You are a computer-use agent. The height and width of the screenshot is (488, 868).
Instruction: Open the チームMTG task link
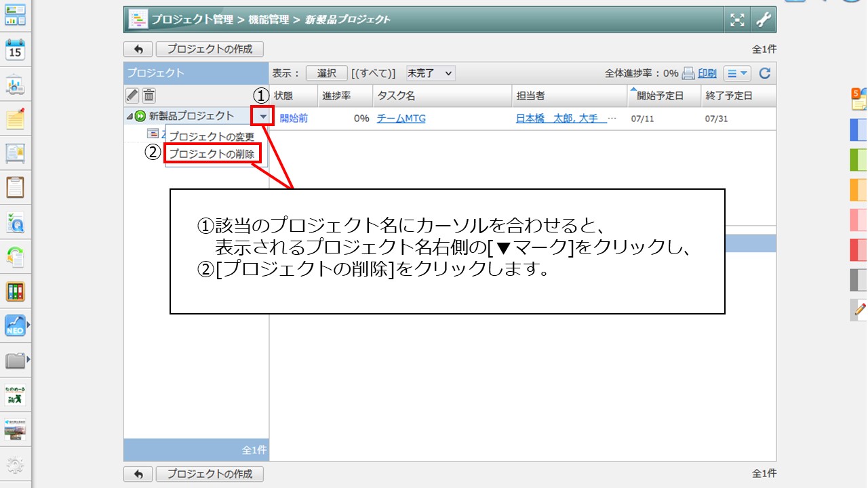coord(401,118)
